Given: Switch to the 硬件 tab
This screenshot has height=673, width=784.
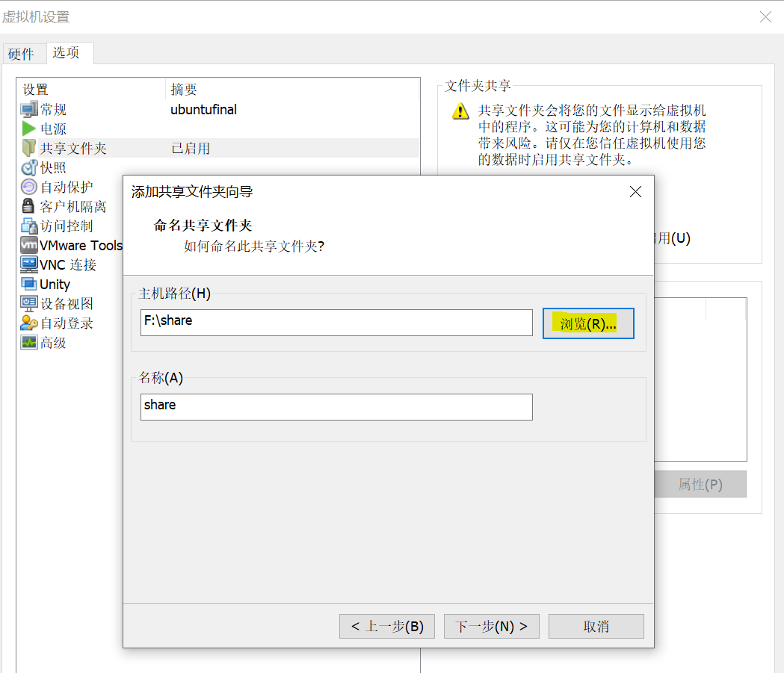Looking at the screenshot, I should 22,53.
